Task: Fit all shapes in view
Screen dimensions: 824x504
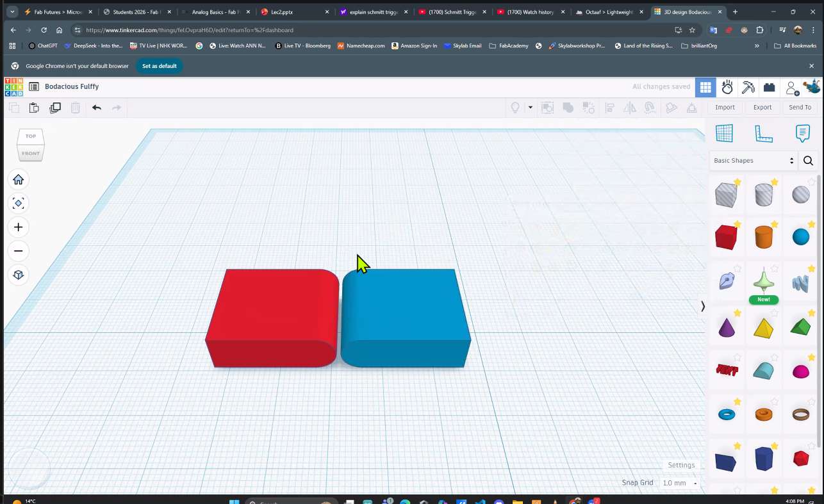Action: point(19,203)
